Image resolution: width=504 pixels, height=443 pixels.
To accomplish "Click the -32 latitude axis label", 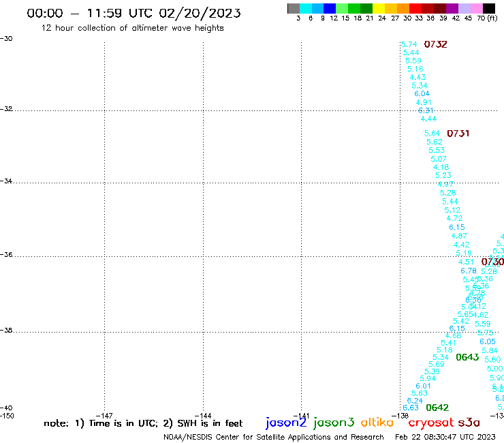I will 6,109.
